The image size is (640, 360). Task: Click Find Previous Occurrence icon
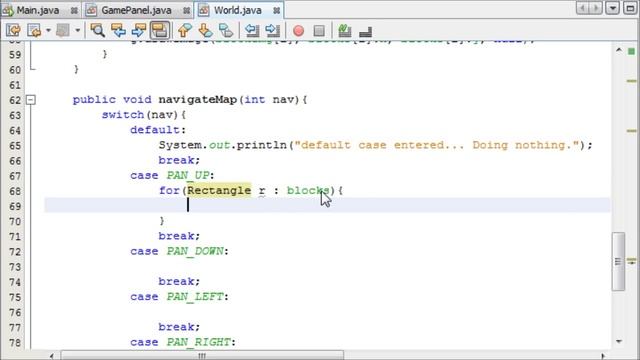pyautogui.click(x=118, y=30)
